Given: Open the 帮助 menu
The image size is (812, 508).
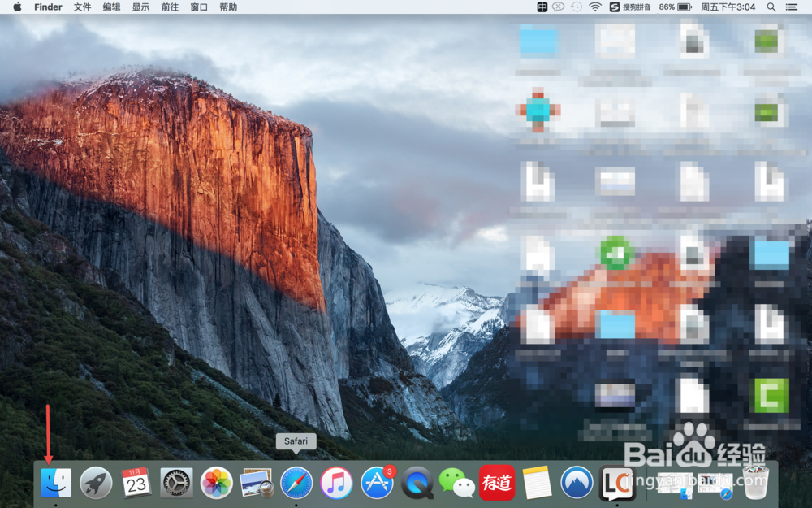Looking at the screenshot, I should [x=228, y=7].
